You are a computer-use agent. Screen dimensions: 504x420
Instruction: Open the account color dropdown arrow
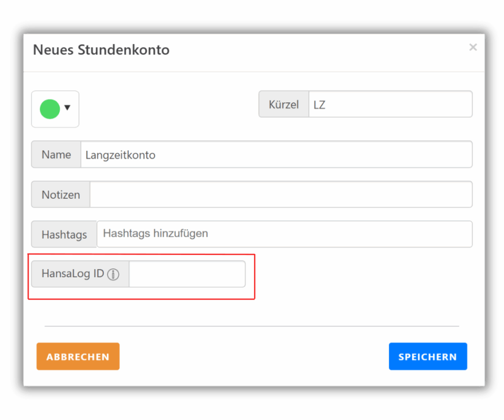coord(68,108)
